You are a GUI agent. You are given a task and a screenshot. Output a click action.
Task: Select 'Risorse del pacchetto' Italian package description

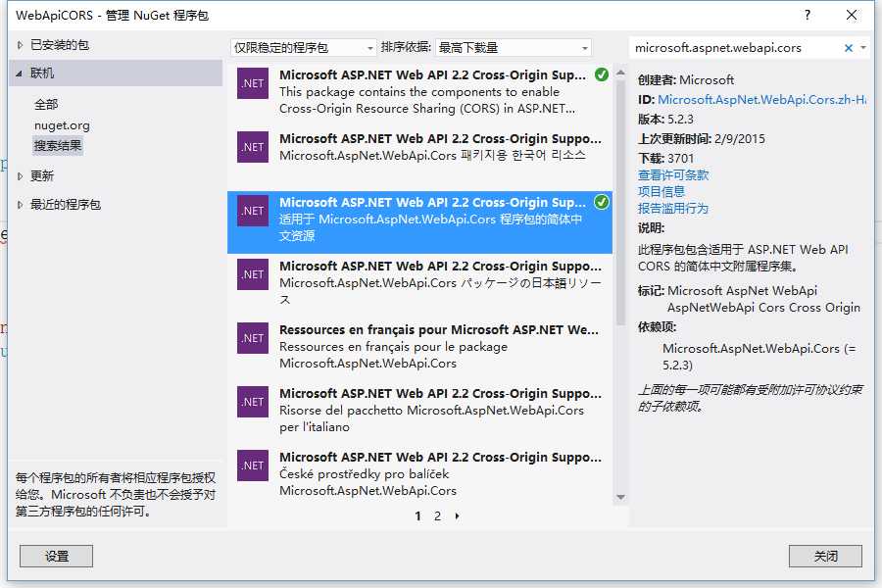(431, 418)
